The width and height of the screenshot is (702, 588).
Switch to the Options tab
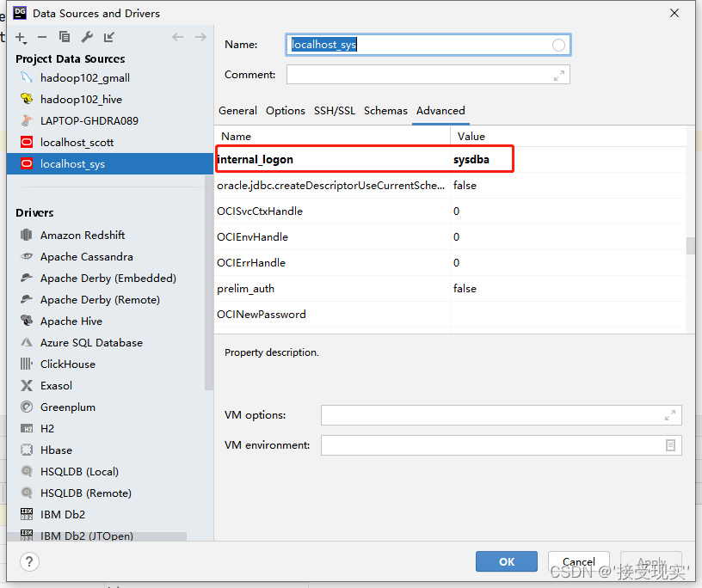pyautogui.click(x=286, y=111)
